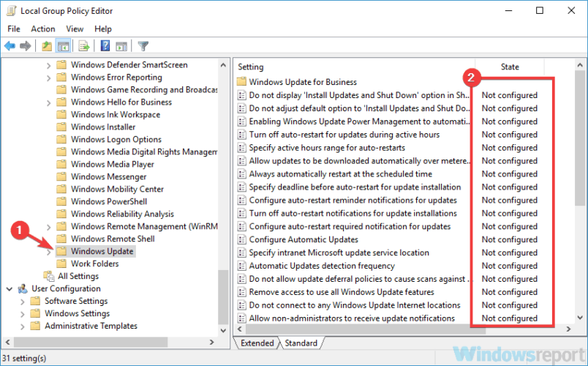Viewport: 588px width, 366px height.
Task: Click the Software Settings folder icon
Action: click(35, 301)
